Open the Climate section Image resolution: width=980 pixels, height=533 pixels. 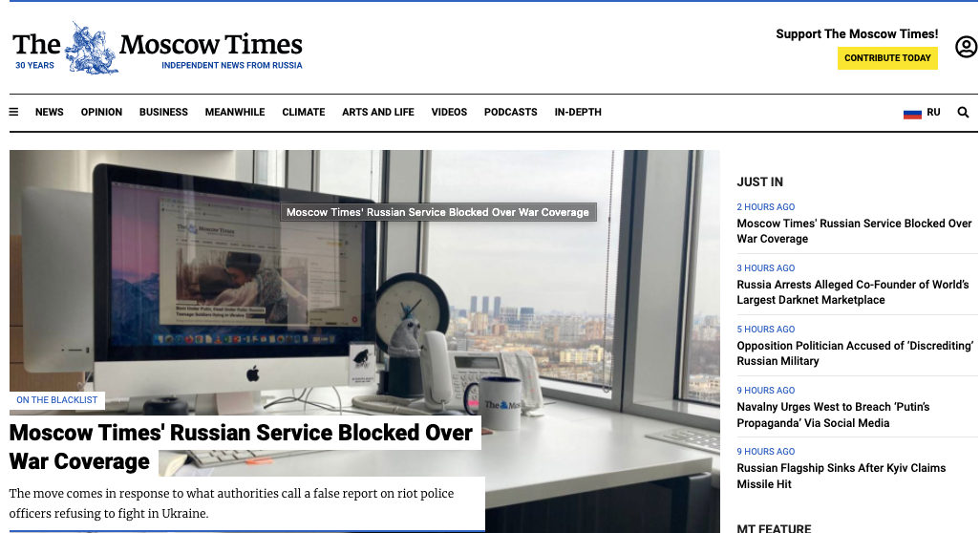point(303,112)
